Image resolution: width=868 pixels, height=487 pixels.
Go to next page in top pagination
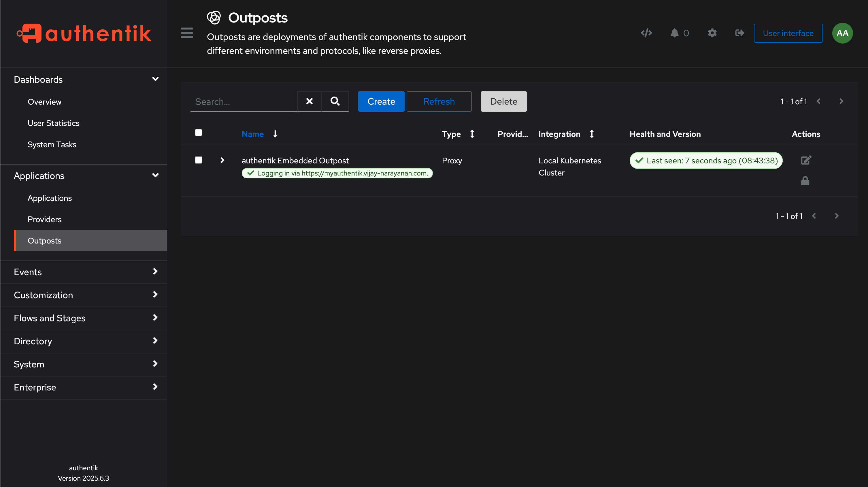841,101
